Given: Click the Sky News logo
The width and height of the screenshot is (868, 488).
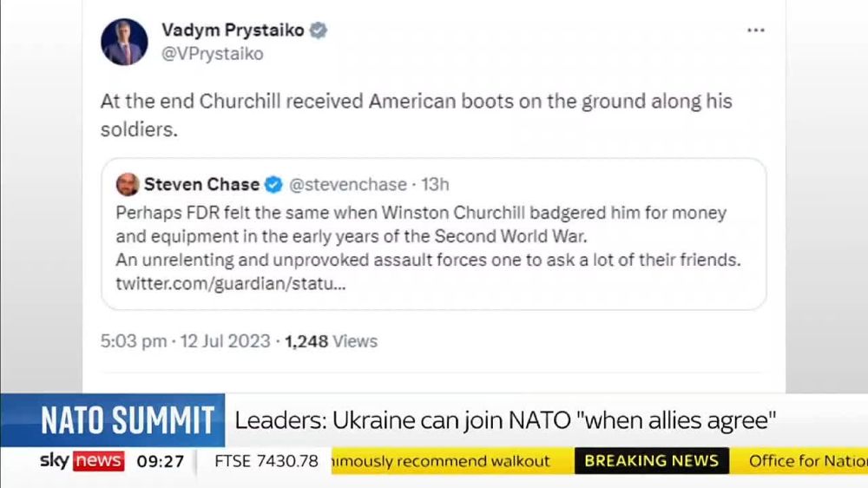Looking at the screenshot, I should point(82,461).
